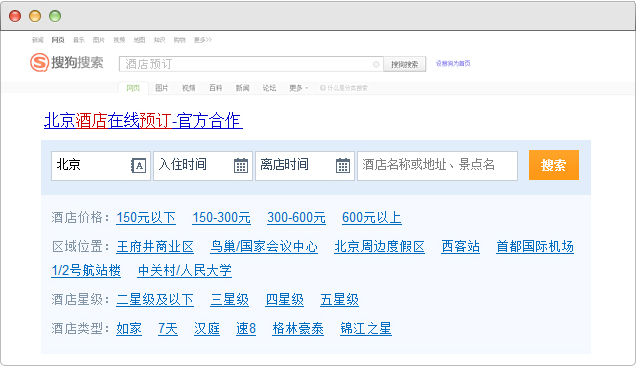Clear the search box with the x icon

coord(376,64)
